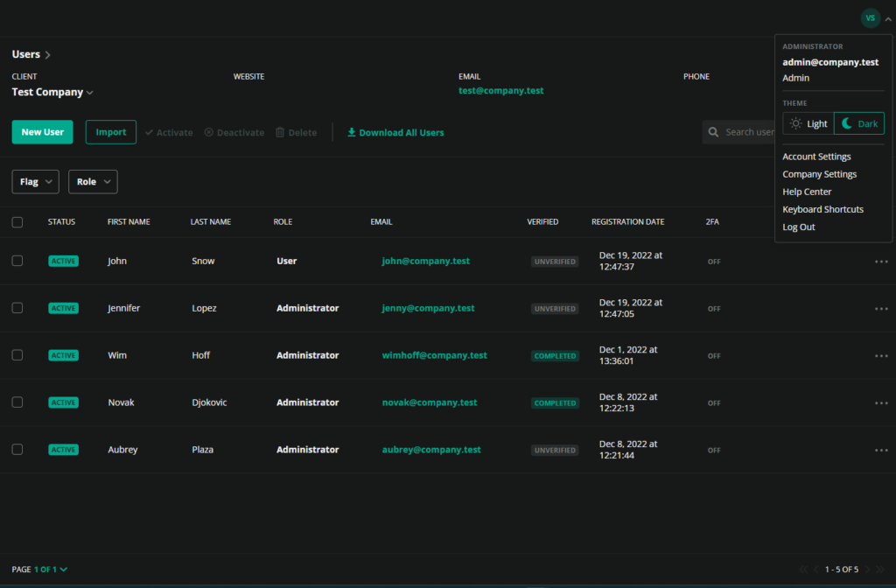Select the checkbox for Novak Djokovic
Viewport: 896px width, 588px height.
(x=17, y=402)
